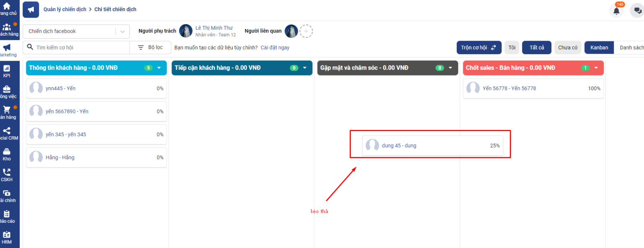644x248 pixels.
Task: Expand the Chiến dịch facebook dropdown
Action: (x=122, y=31)
